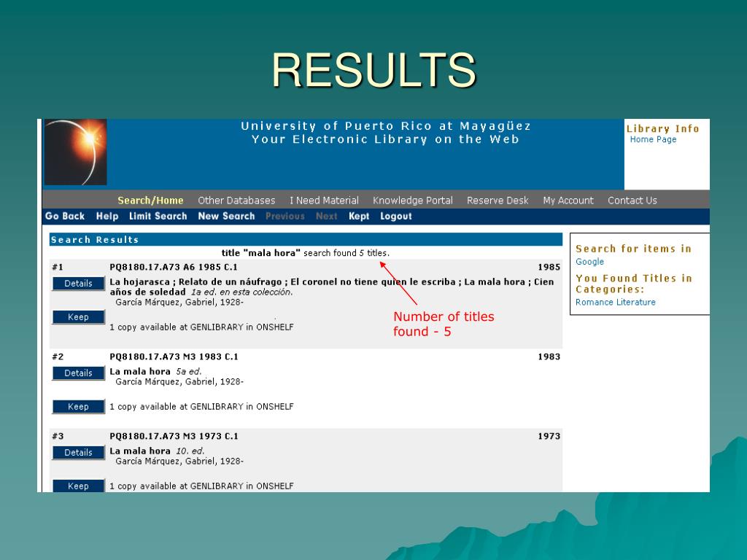Select the Contact Us tab
This screenshot has height=560, width=747.
(632, 201)
